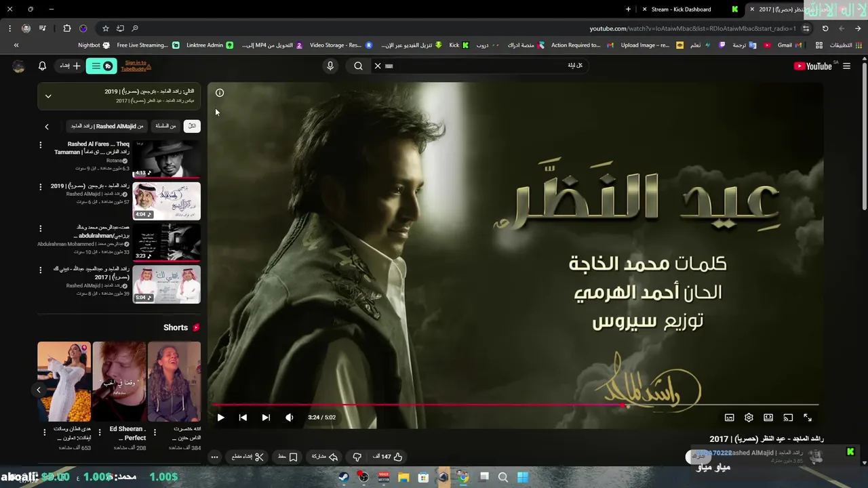Open the Ed Sheeran Perfect short
The image size is (868, 488).
click(119, 382)
